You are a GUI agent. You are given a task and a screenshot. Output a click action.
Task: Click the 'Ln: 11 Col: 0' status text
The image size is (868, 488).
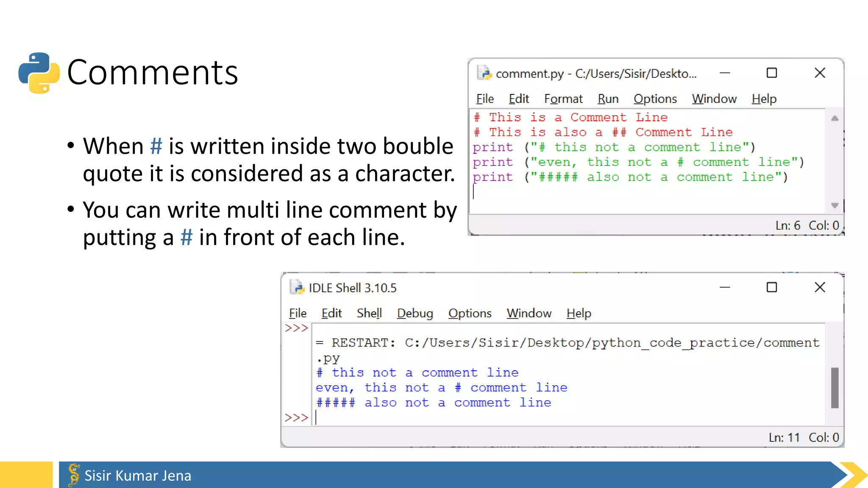coord(804,437)
